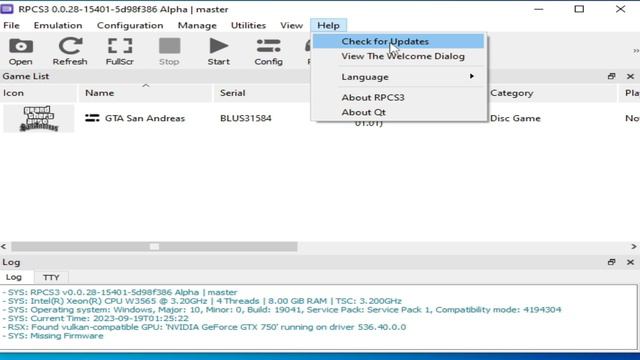The width and height of the screenshot is (640, 360).
Task: Click the 'Missing Firmware' log line
Action: 53,336
